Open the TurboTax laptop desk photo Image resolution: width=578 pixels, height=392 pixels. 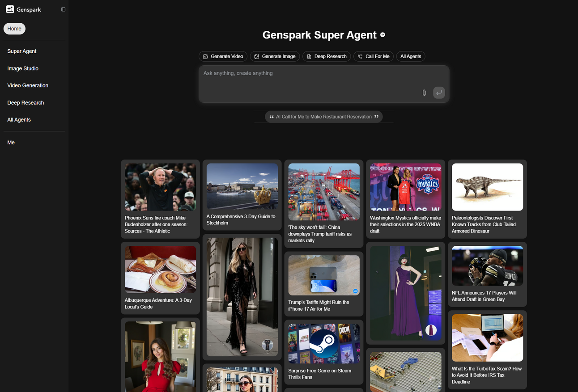488,338
